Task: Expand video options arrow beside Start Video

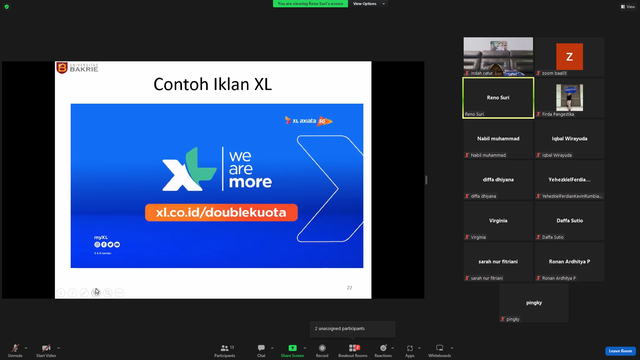Action: click(x=58, y=348)
